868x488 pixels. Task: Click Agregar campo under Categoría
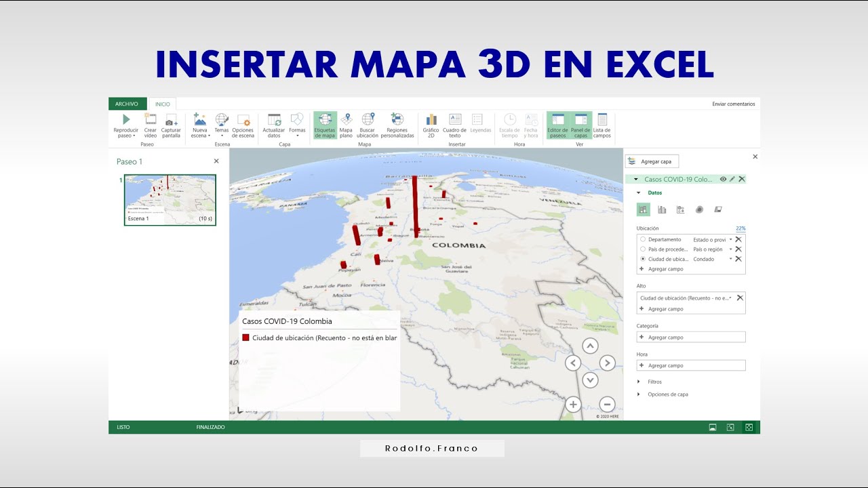pyautogui.click(x=691, y=337)
